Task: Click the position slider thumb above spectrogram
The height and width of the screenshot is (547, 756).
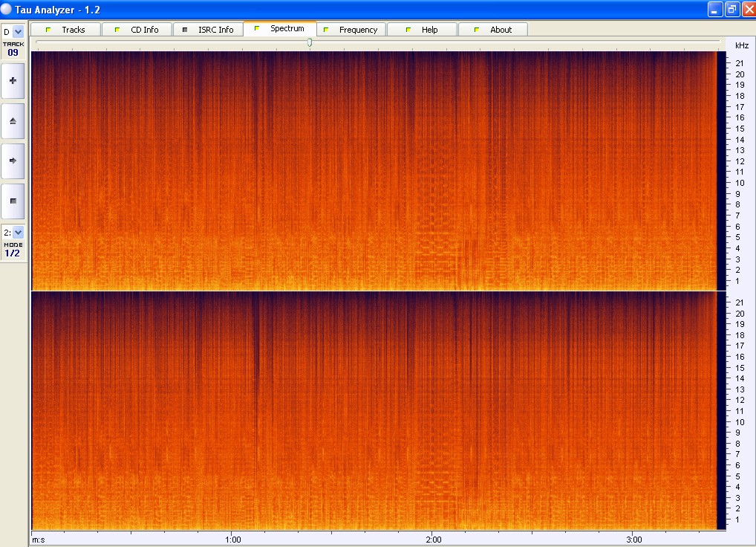Action: click(x=310, y=42)
